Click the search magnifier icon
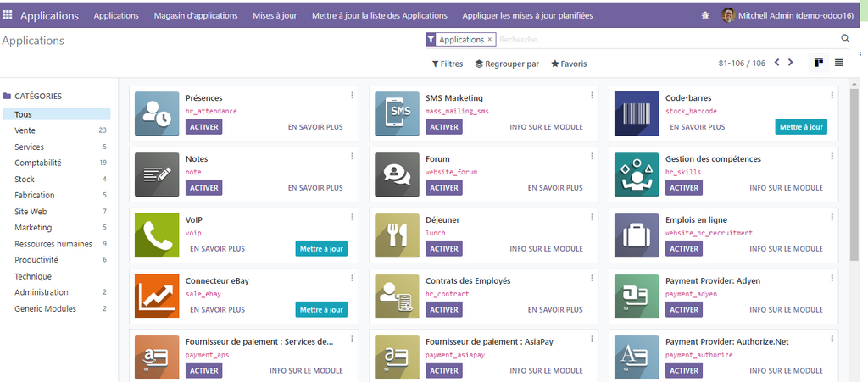The width and height of the screenshot is (868, 382). coord(845,39)
